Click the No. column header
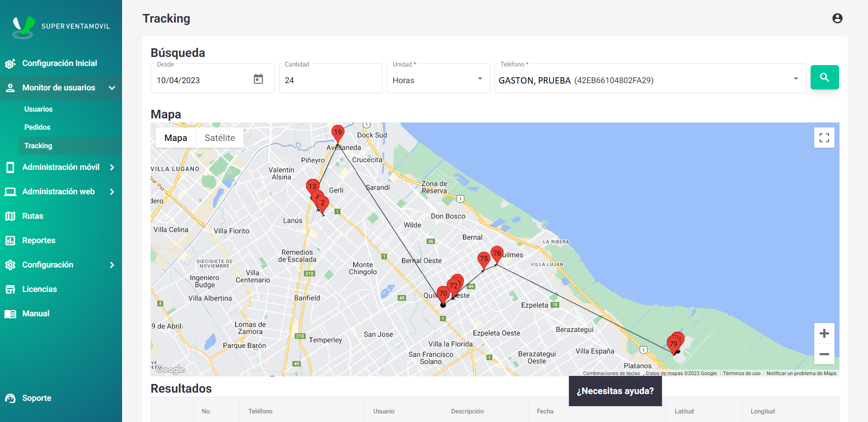868x422 pixels. pos(206,411)
